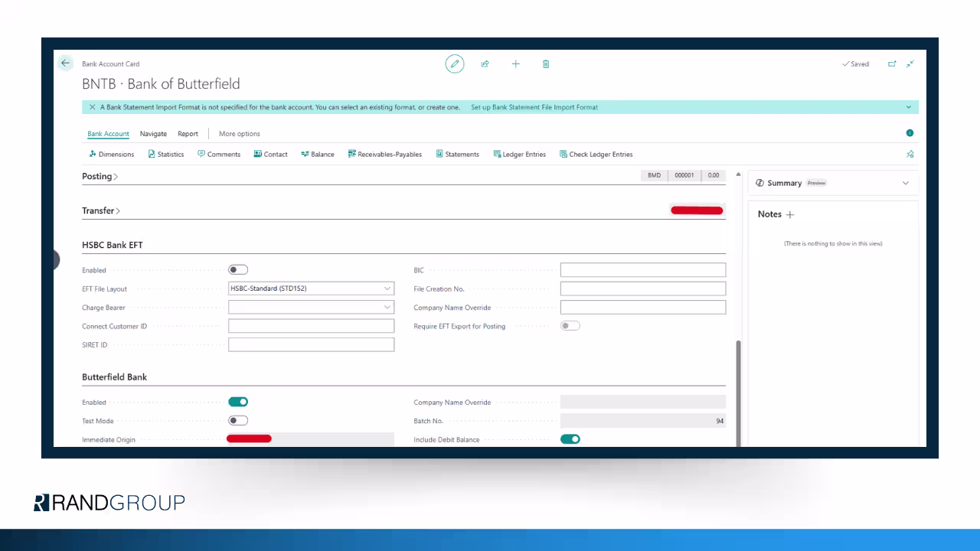Add a new note with plus
The image size is (980, 551).
(790, 214)
